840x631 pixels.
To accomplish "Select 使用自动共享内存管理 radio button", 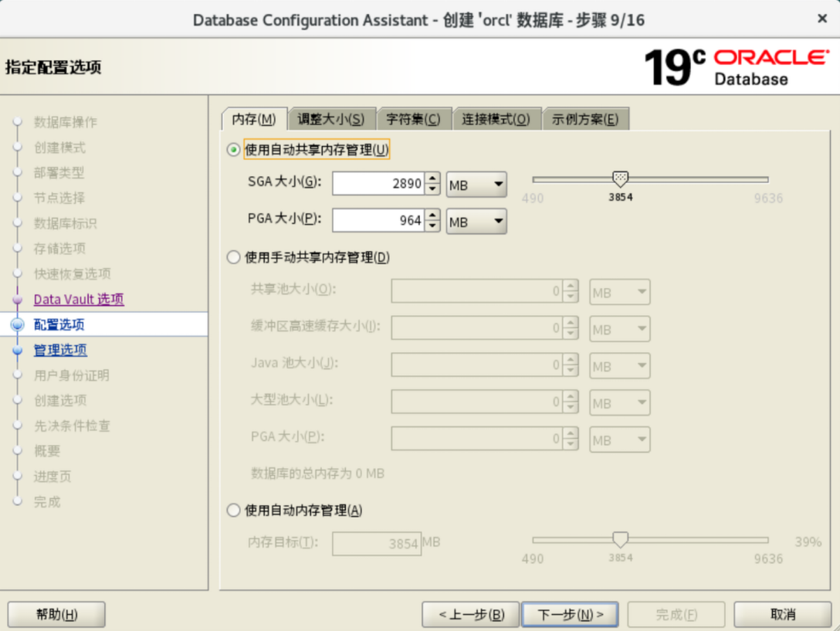I will tap(233, 151).
